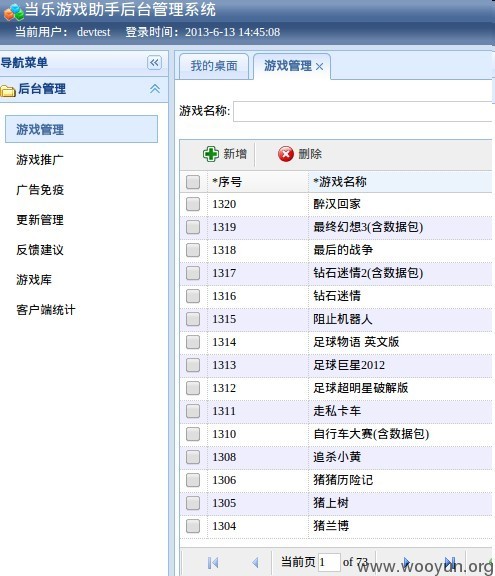Go to first page arrow

[213, 562]
